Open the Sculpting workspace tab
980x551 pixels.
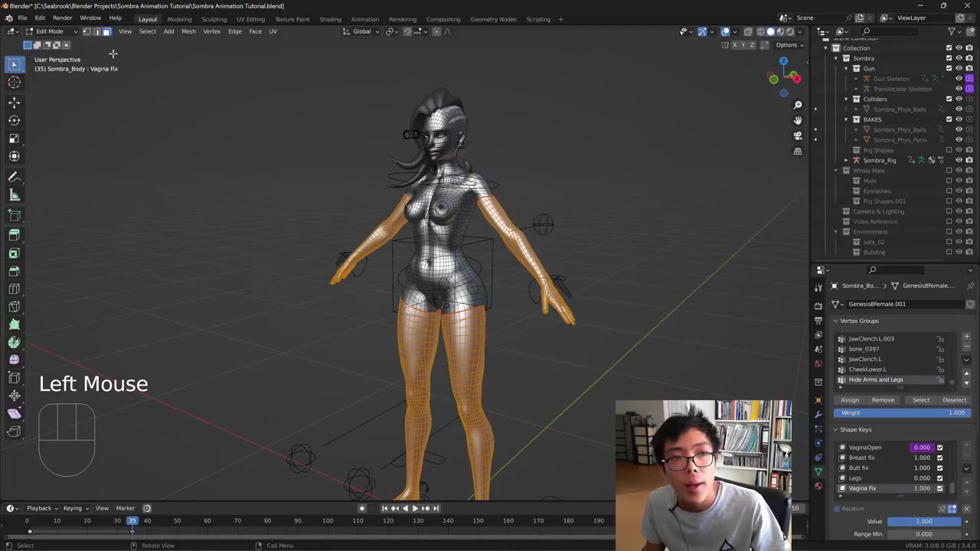click(214, 19)
